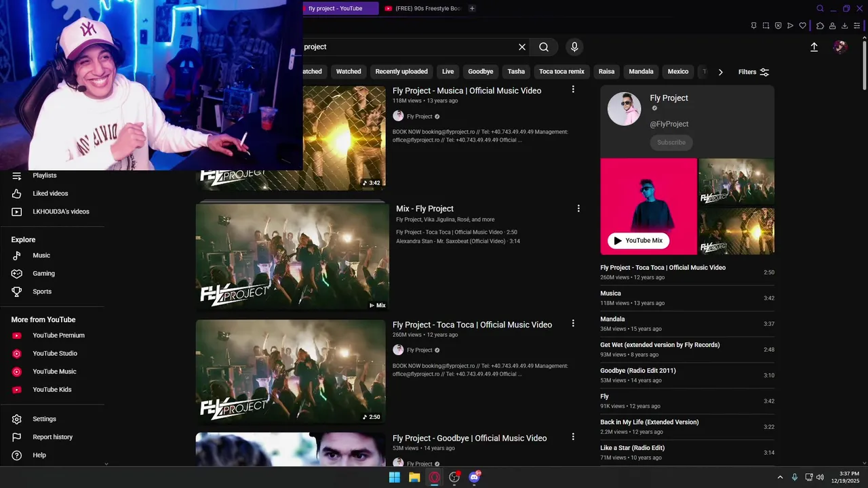Open YouTube Music link

54,371
